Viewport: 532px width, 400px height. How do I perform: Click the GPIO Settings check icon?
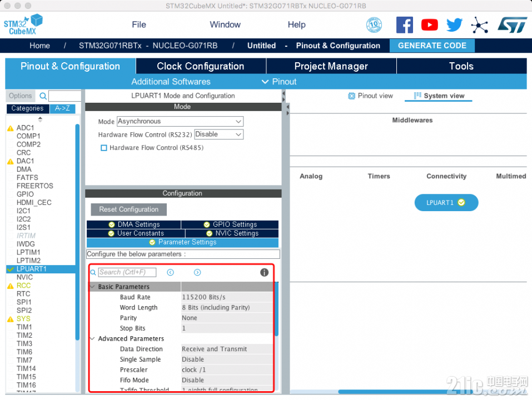[207, 224]
